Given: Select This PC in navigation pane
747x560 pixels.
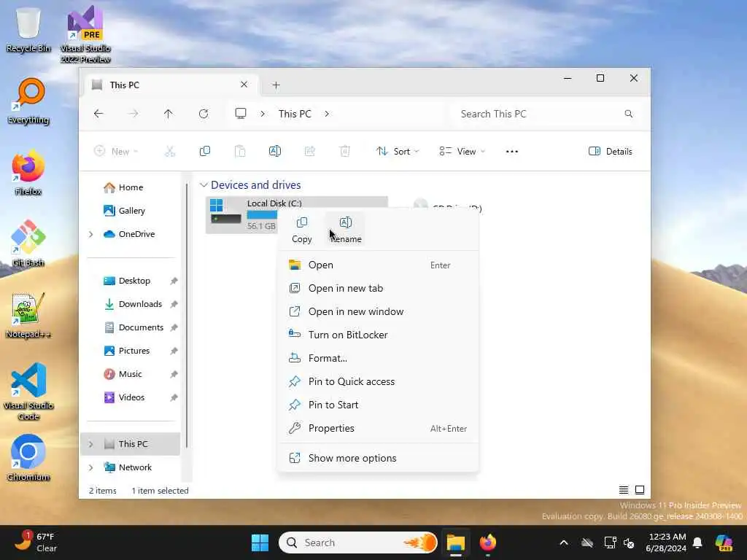Looking at the screenshot, I should coord(131,444).
